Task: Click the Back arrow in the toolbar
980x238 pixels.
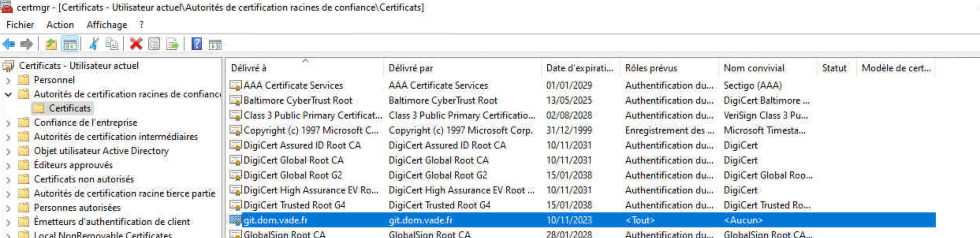Action: (9, 44)
